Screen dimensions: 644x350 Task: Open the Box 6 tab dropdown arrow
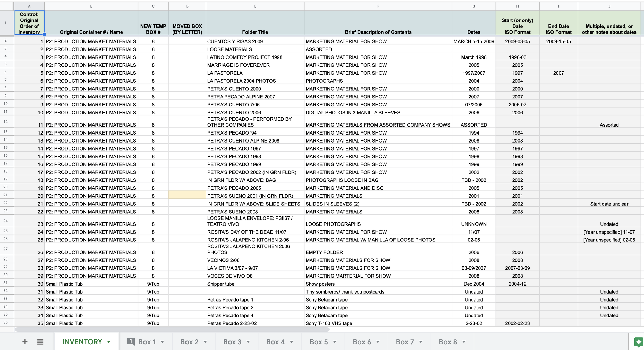[378, 342]
